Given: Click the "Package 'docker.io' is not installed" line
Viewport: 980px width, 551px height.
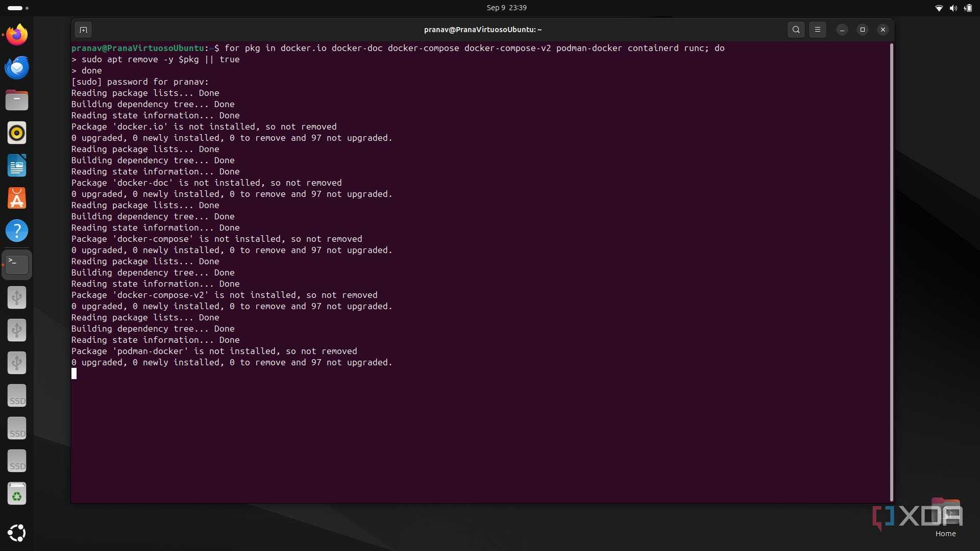Looking at the screenshot, I should (x=204, y=127).
